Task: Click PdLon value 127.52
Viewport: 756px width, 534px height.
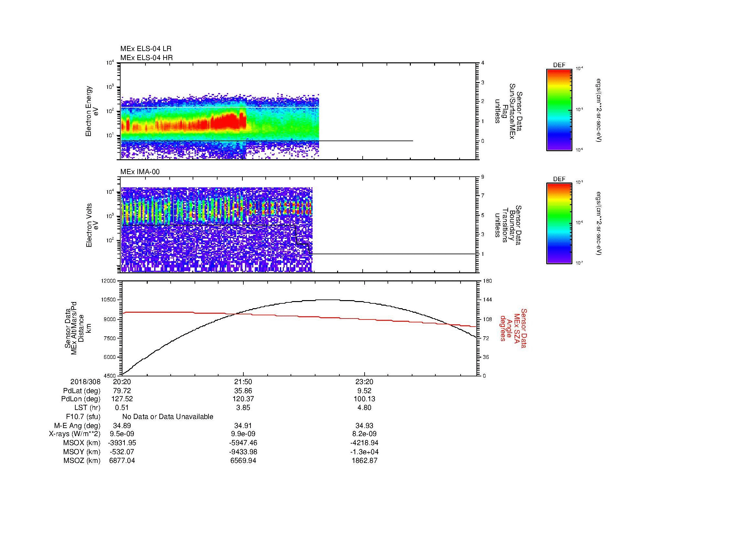Action: 122,399
